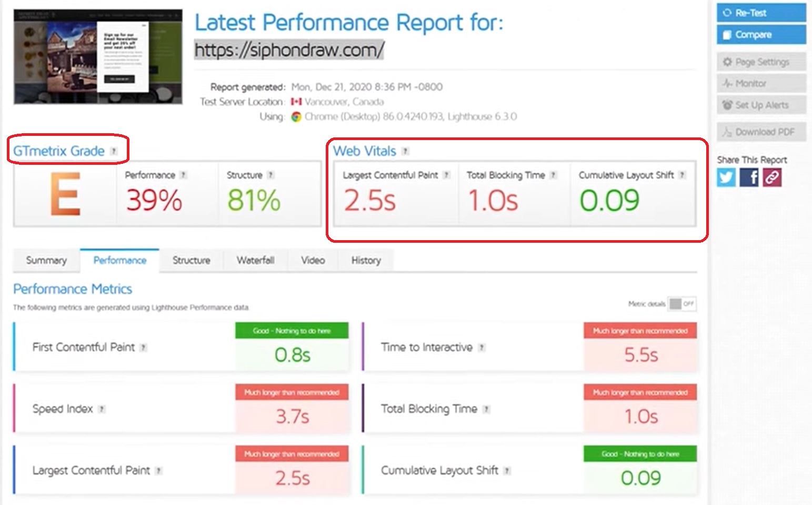The height and width of the screenshot is (505, 812).
Task: Click the 81% Structure score
Action: click(x=254, y=201)
